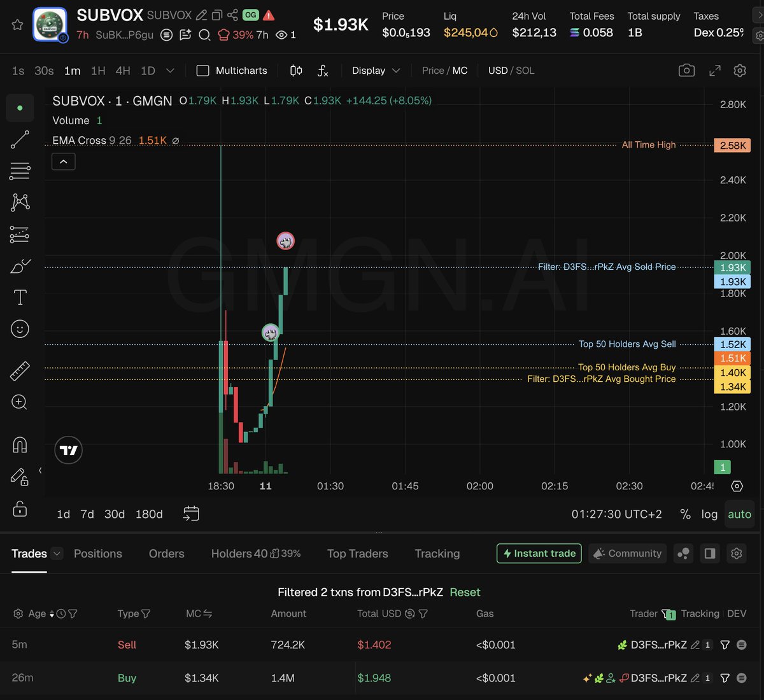
Task: Click the Instant trade button
Action: (539, 553)
